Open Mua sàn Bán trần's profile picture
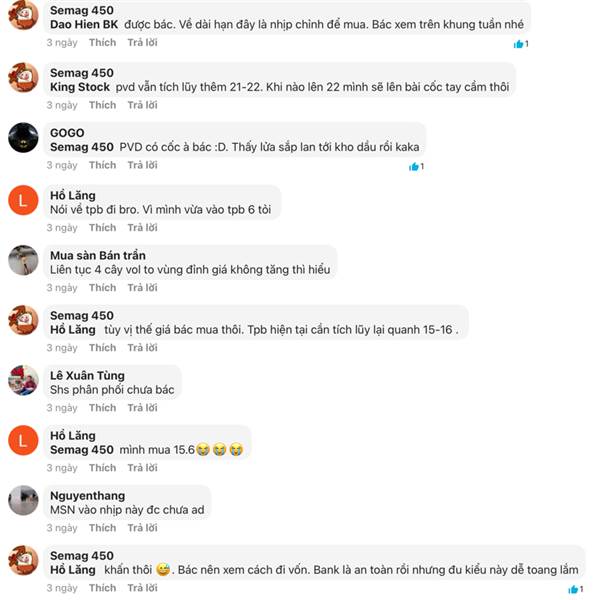 [23, 260]
